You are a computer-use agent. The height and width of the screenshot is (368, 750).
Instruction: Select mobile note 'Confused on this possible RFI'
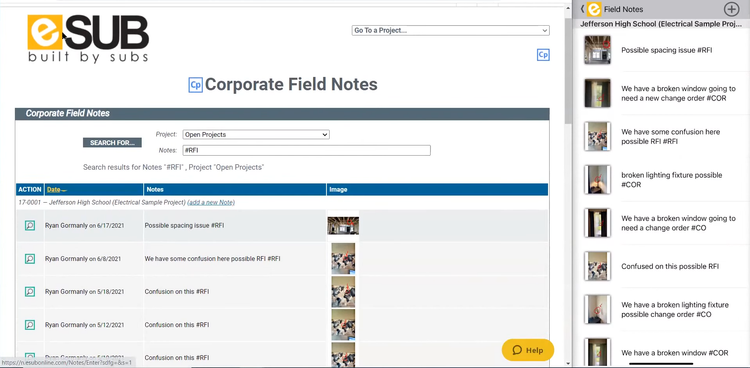[670, 267]
